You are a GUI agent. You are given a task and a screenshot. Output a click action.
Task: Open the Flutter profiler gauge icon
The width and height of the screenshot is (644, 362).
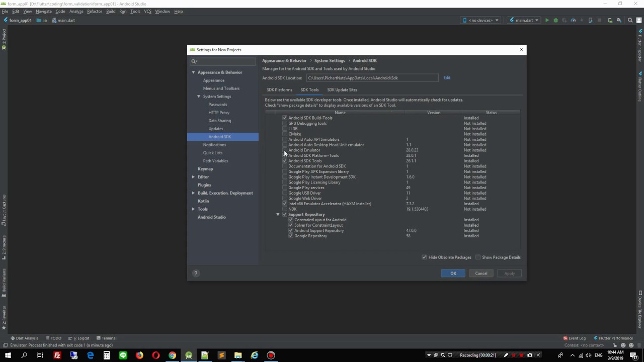tap(573, 21)
